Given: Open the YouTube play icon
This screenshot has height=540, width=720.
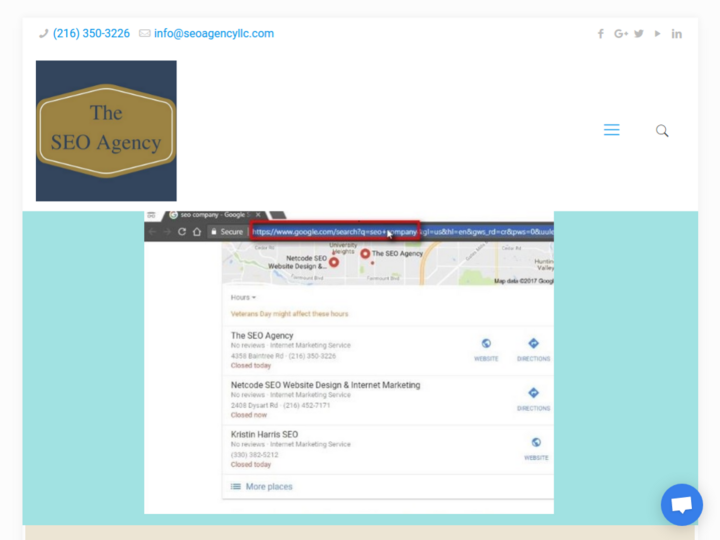Looking at the screenshot, I should (657, 34).
